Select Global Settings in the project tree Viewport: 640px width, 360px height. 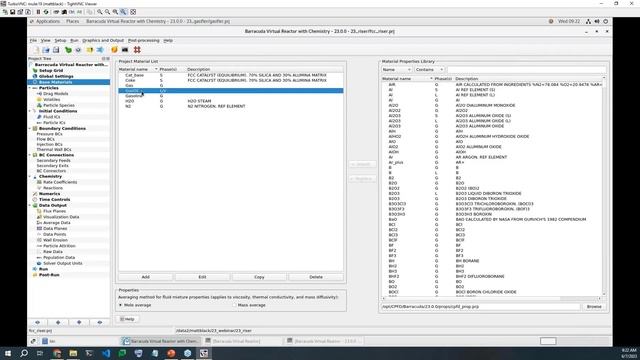click(x=56, y=76)
